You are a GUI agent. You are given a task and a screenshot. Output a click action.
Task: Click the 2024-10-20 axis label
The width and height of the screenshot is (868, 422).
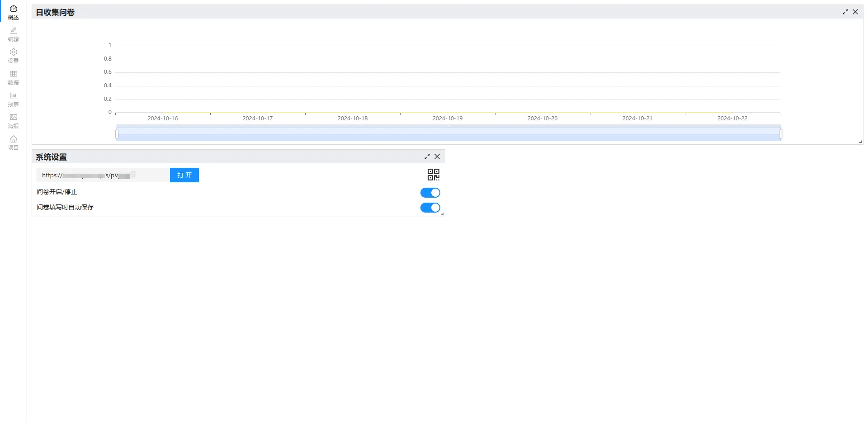pos(542,119)
